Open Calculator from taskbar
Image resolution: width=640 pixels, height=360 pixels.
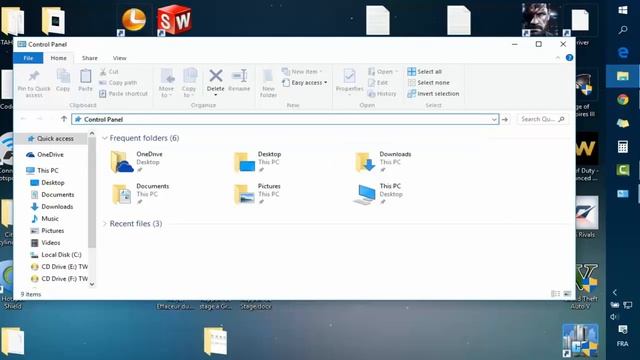[x=623, y=147]
